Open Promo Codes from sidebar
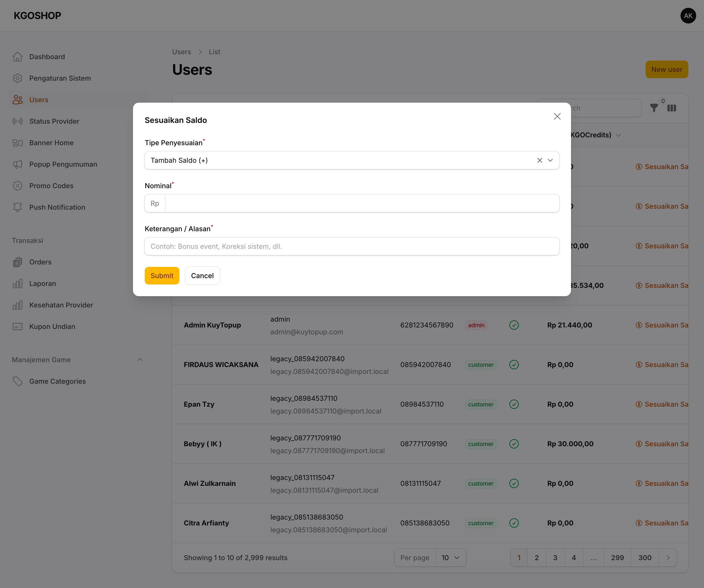The image size is (704, 588). (78, 186)
